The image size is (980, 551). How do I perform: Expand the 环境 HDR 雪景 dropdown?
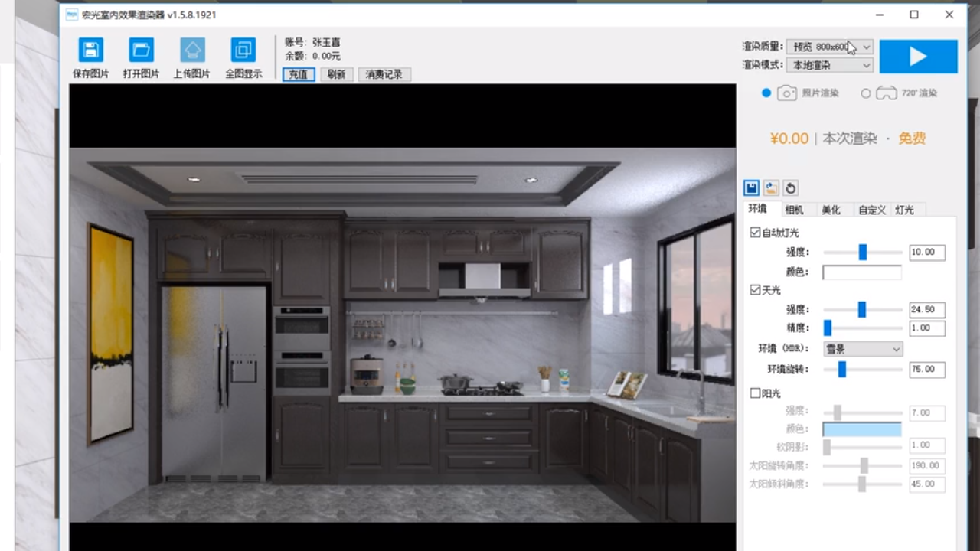click(x=863, y=349)
